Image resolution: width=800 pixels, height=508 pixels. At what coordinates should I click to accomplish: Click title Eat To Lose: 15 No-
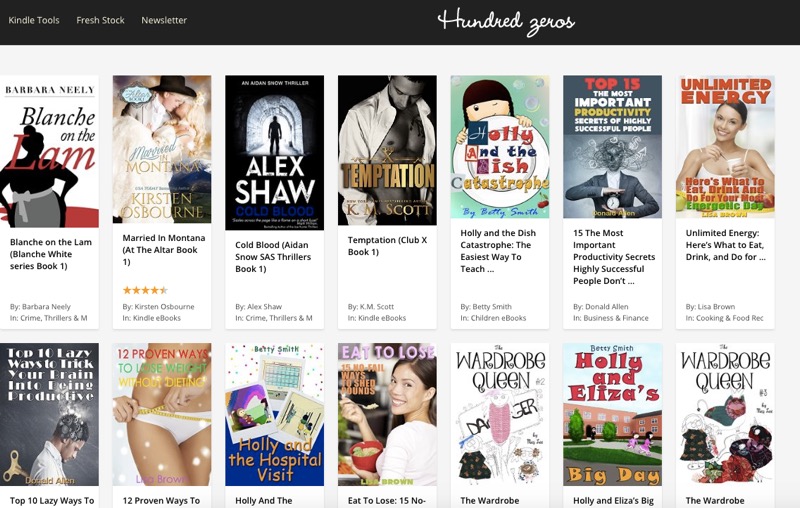(x=387, y=501)
